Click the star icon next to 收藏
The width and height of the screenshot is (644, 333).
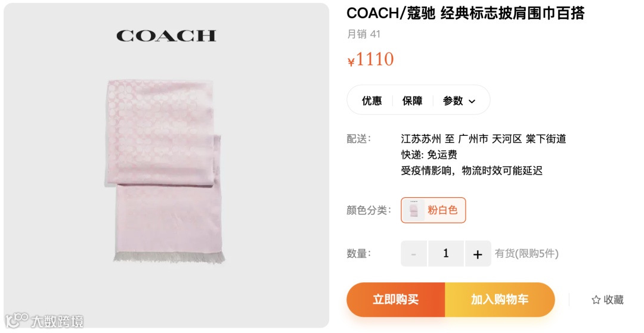(596, 300)
